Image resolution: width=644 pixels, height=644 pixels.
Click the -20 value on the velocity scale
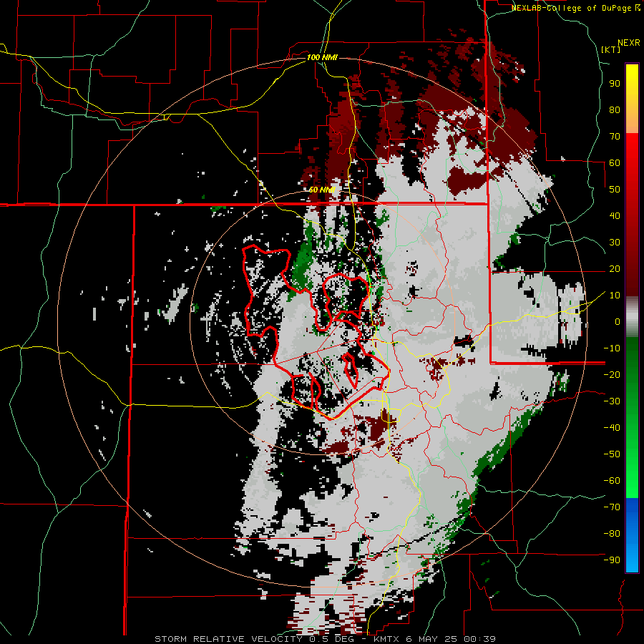click(613, 374)
